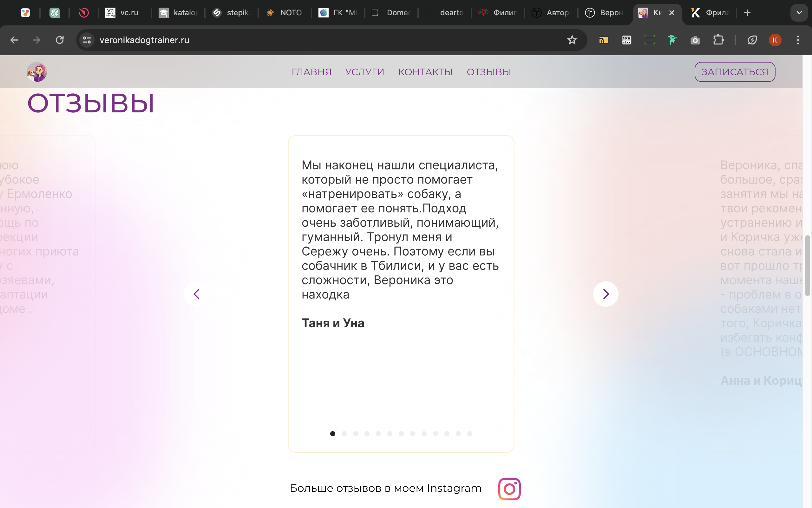Select the fourth review pagination dot
The width and height of the screenshot is (812, 508).
pos(367,434)
